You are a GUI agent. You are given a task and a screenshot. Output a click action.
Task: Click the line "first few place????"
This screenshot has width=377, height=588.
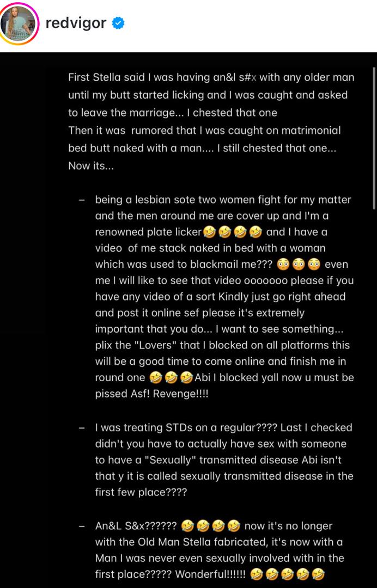(x=141, y=492)
